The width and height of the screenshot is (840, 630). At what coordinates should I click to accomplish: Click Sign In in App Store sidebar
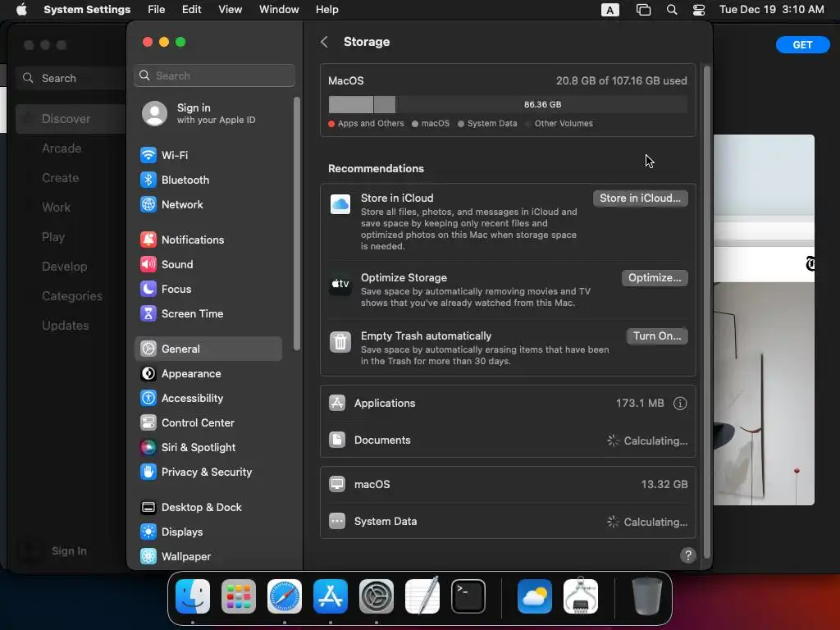coord(69,550)
